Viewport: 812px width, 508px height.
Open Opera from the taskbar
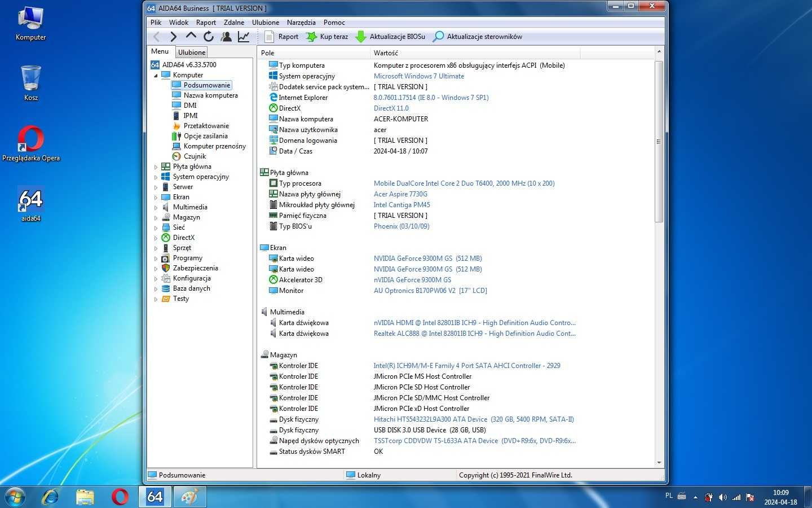click(120, 497)
